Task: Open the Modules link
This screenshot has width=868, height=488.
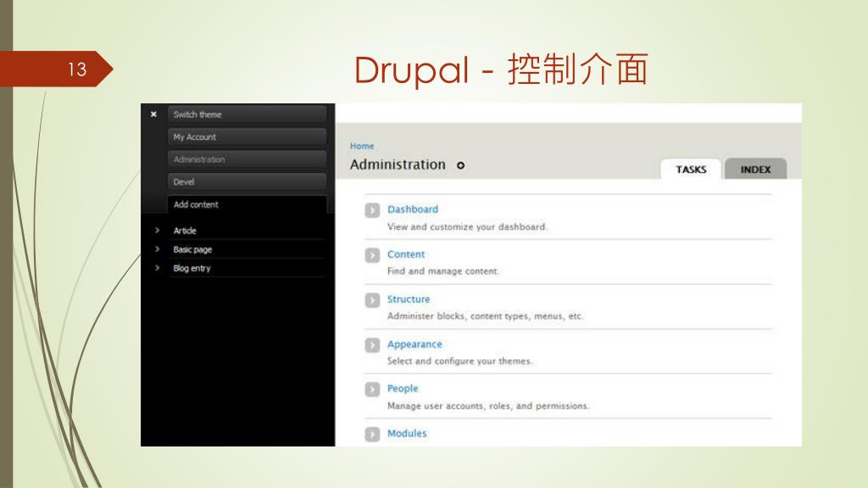Action: coord(407,433)
